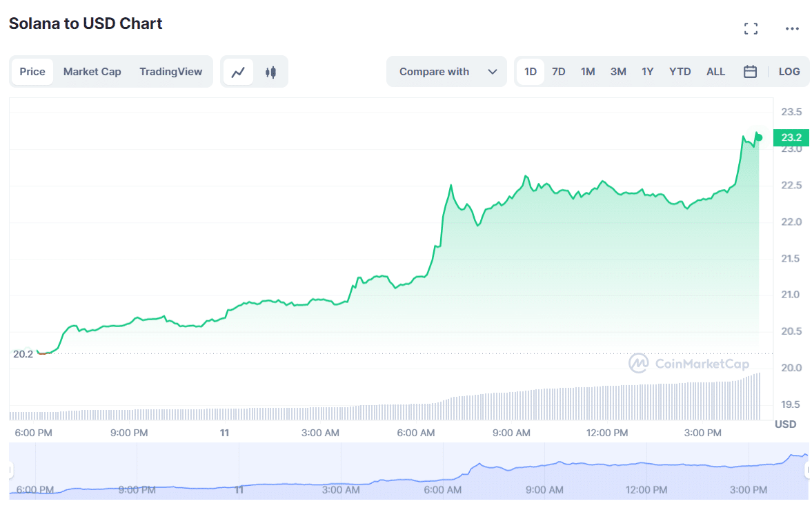
Task: Click the 19.5 y-axis value
Action: (791, 404)
